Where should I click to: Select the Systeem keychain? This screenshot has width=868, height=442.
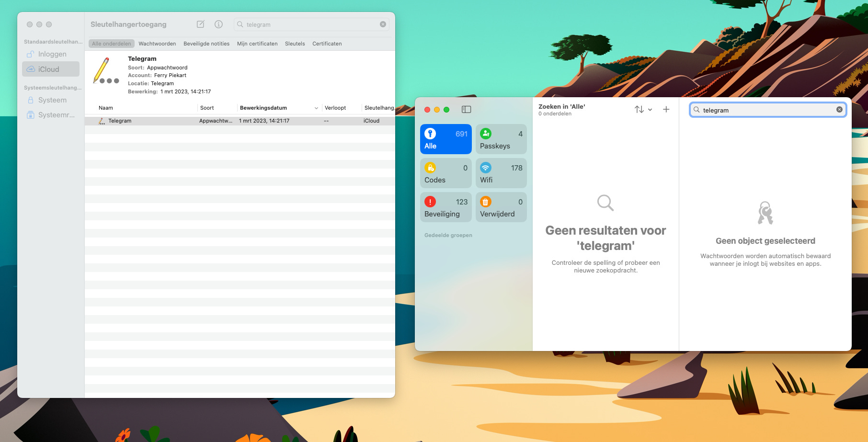(x=51, y=100)
